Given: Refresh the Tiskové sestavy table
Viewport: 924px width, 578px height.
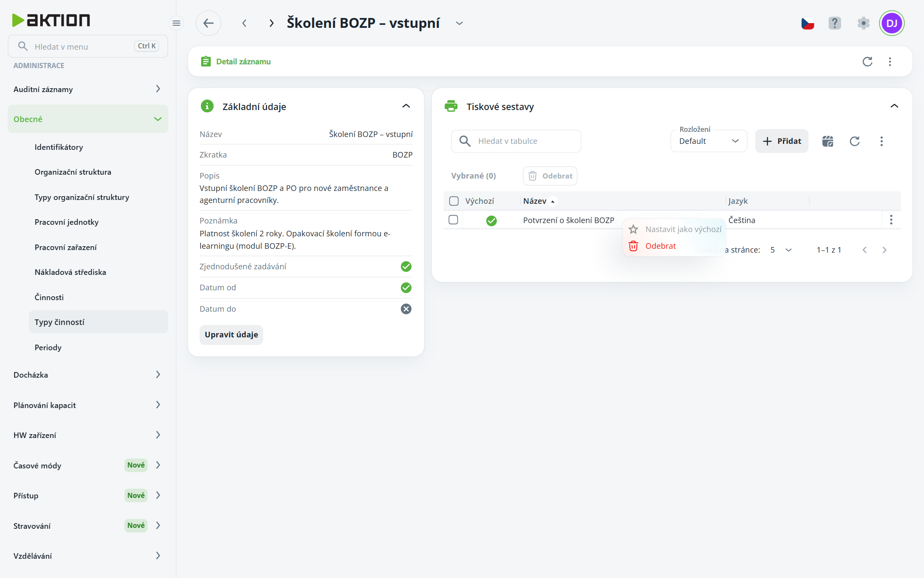Looking at the screenshot, I should click(855, 141).
